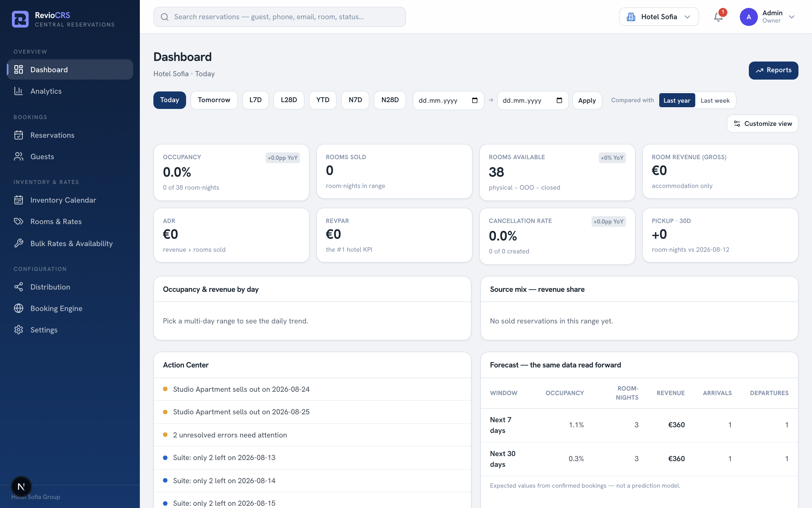
Task: Go to Reservations page
Action: click(x=70, y=135)
